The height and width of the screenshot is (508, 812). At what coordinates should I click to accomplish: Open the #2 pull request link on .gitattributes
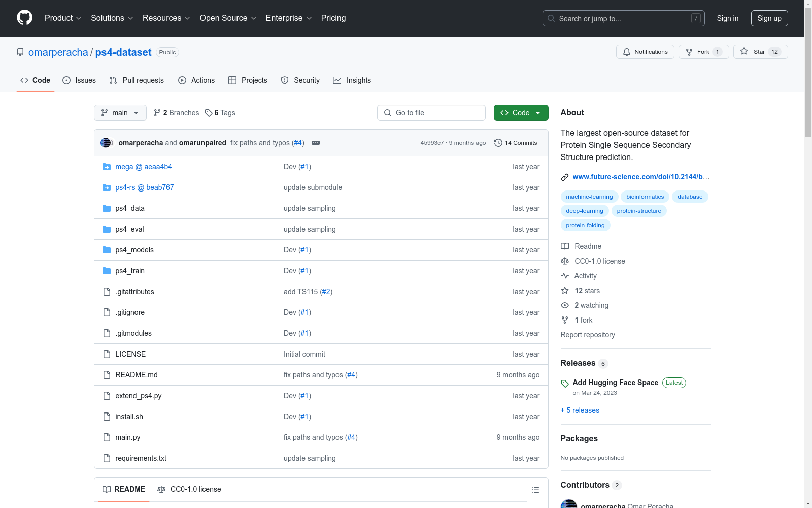coord(326,292)
